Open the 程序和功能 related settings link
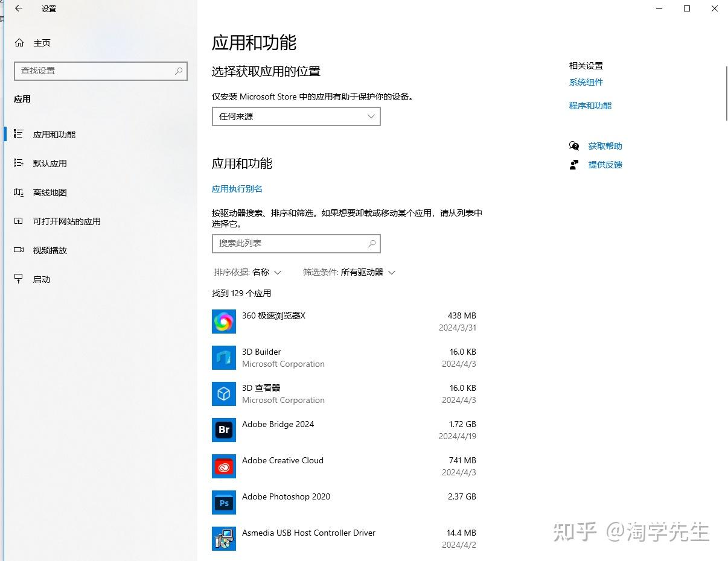This screenshot has width=728, height=561. (x=590, y=106)
